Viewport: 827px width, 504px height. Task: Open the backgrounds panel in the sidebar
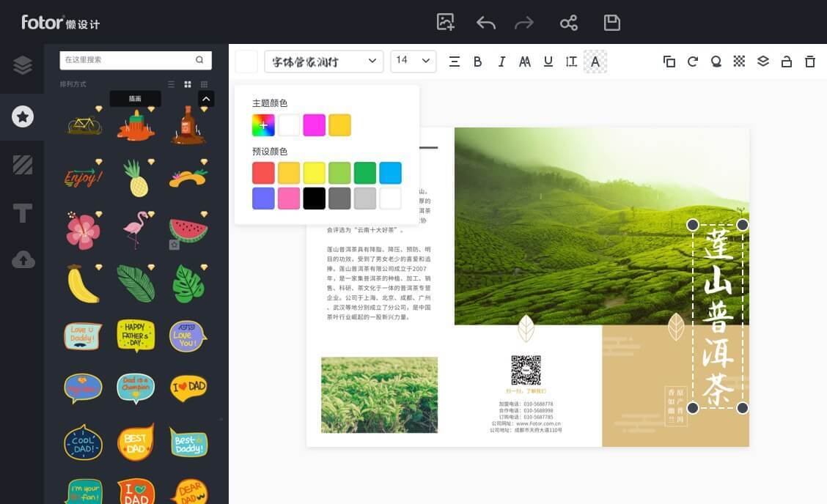(x=22, y=165)
